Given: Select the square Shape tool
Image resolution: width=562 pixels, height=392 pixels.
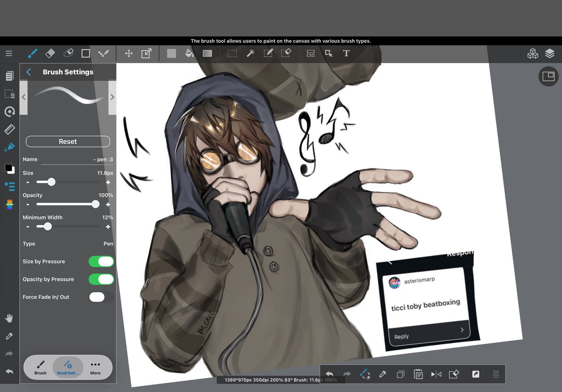Looking at the screenshot, I should [x=86, y=53].
